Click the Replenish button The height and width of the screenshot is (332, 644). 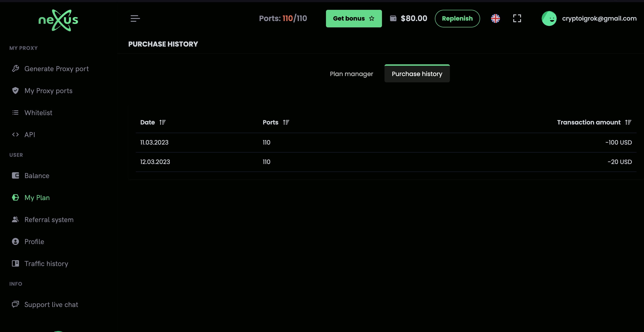(457, 18)
